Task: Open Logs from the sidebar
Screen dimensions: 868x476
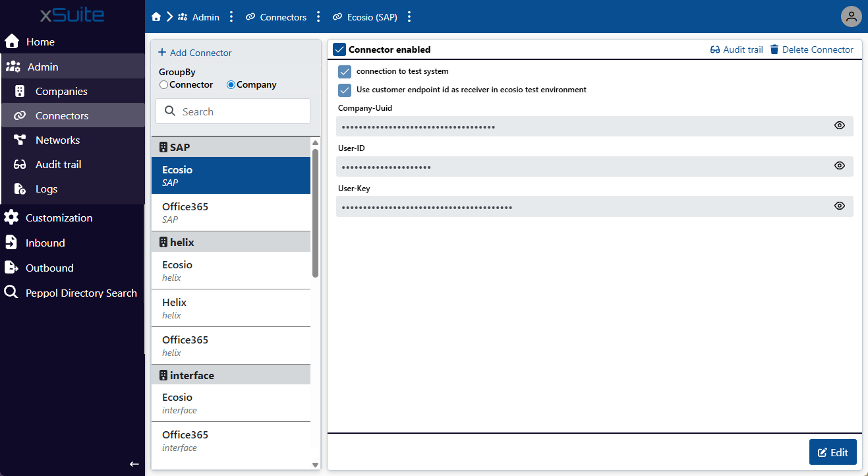Action: (46, 189)
